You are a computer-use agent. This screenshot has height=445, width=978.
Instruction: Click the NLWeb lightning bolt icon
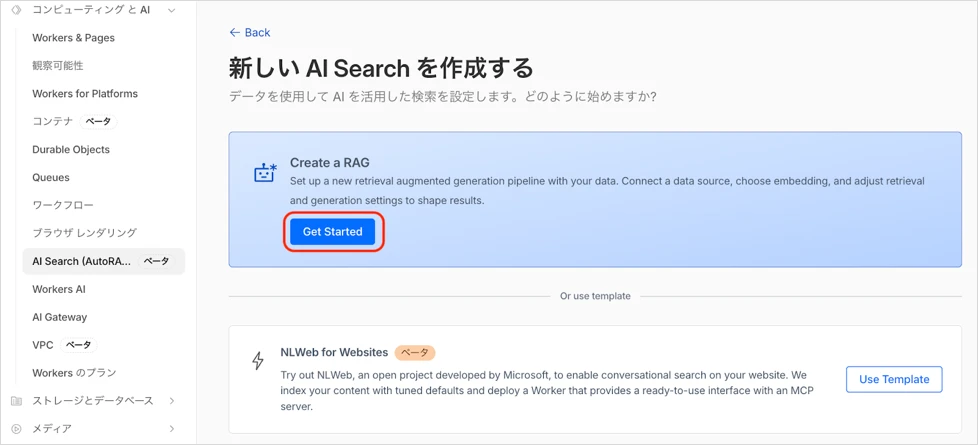[258, 360]
